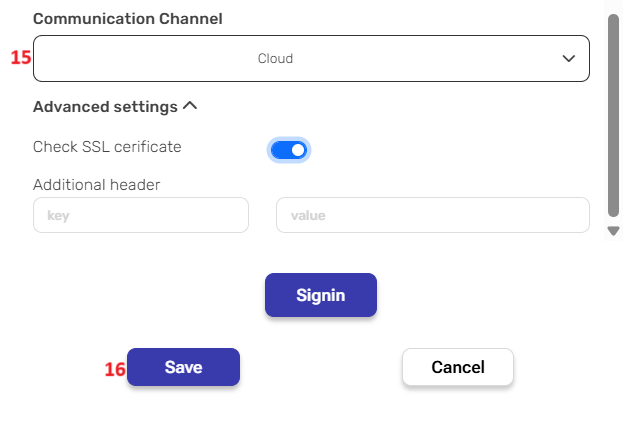Click the Check SSL cerificate label text

click(x=107, y=147)
